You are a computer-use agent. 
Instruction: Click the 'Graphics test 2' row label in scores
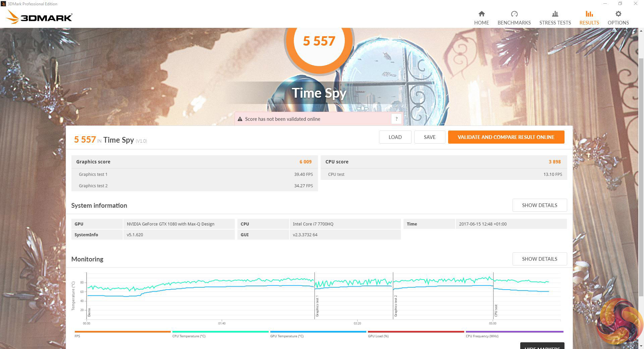click(x=93, y=186)
